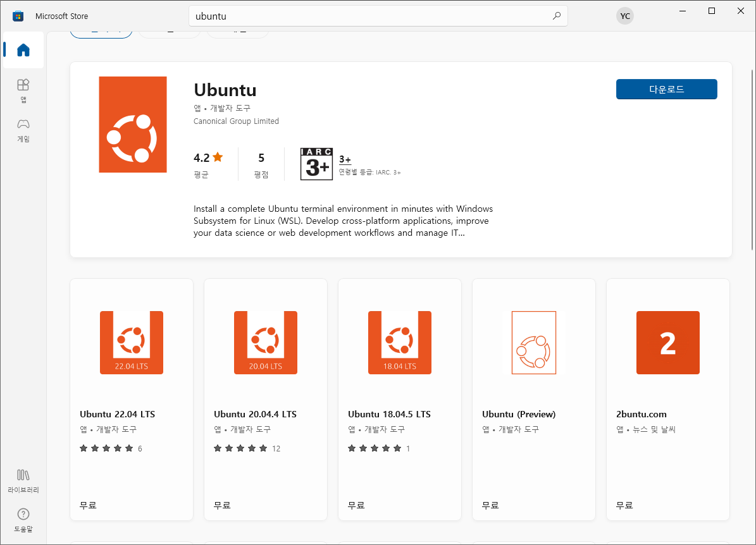Screen dimensions: 756x545
Task: Click the Ubuntu 20.04 LTS icon
Action: (x=265, y=343)
